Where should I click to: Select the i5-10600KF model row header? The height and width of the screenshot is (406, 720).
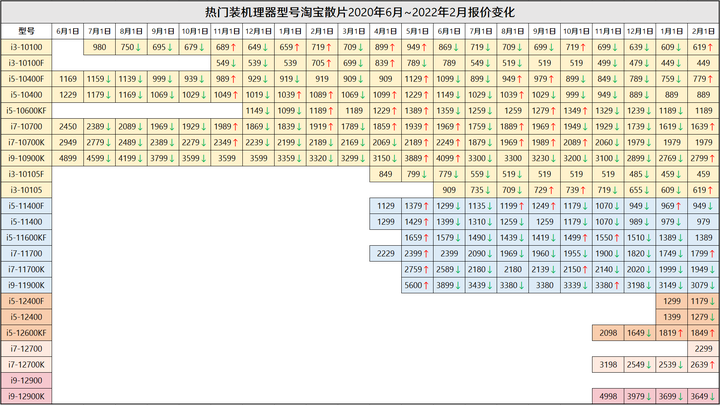point(26,111)
